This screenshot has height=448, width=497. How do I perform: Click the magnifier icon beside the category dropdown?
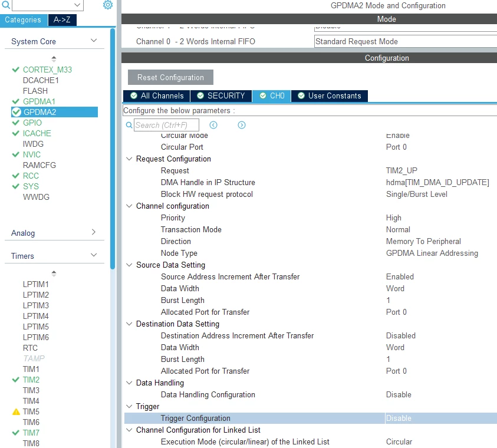[x=6, y=5]
